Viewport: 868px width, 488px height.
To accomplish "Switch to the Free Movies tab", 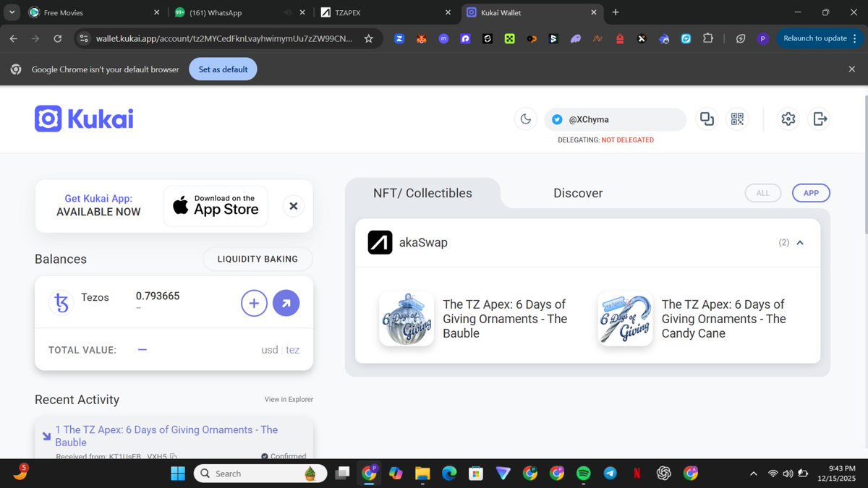I will (x=93, y=12).
